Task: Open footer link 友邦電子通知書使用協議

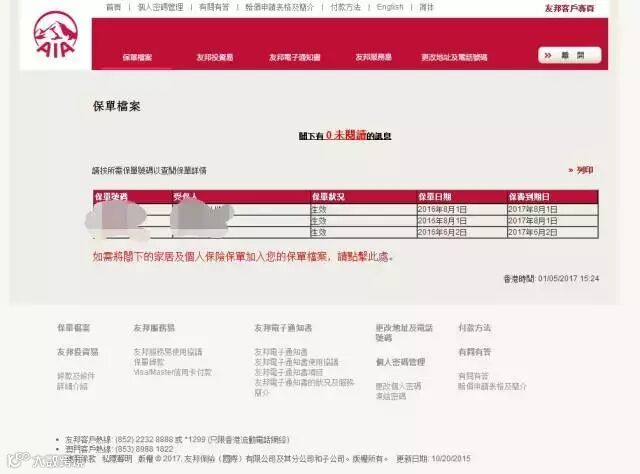Action: pos(296,362)
